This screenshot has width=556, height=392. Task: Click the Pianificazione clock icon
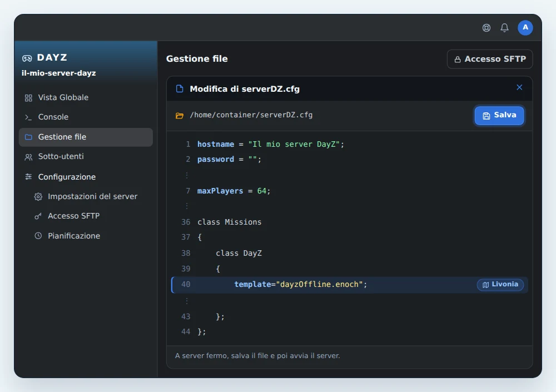[x=38, y=236]
